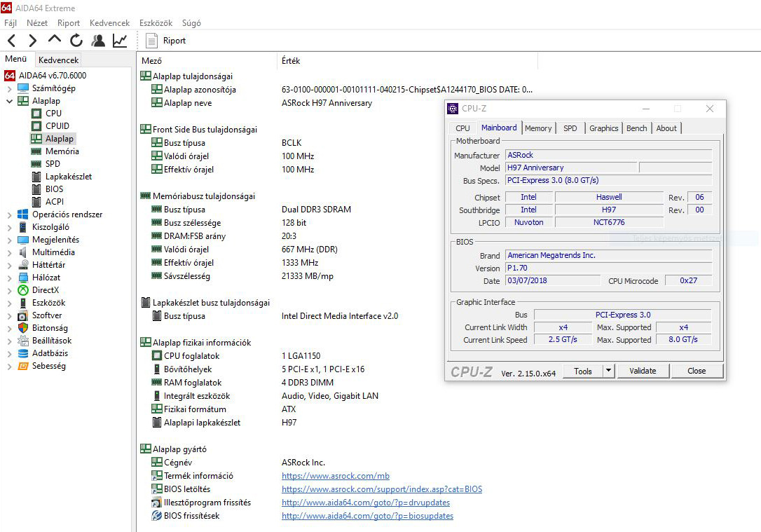This screenshot has height=532, width=761.
Task: Open the Eszközök menu
Action: point(155,23)
